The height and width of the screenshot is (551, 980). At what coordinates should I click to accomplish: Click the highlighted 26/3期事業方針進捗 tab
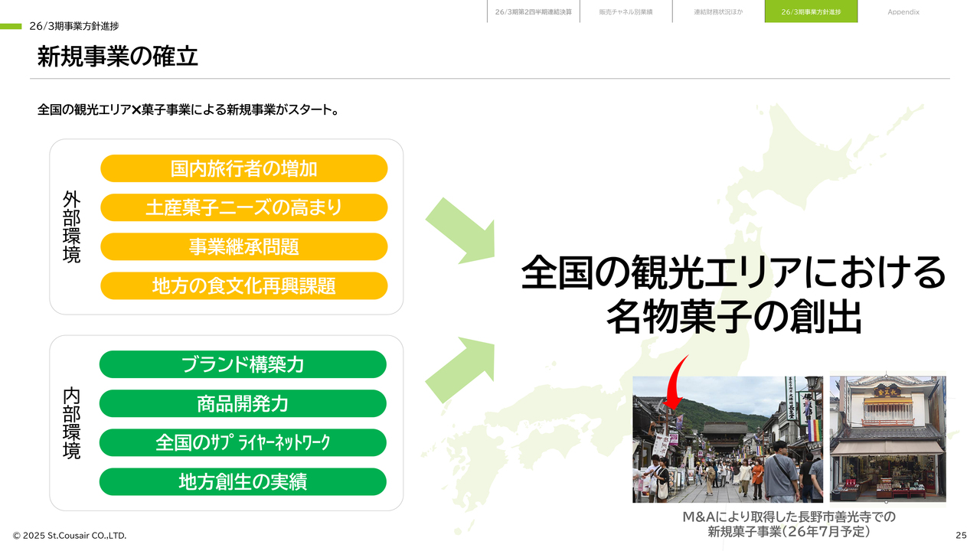(x=811, y=12)
